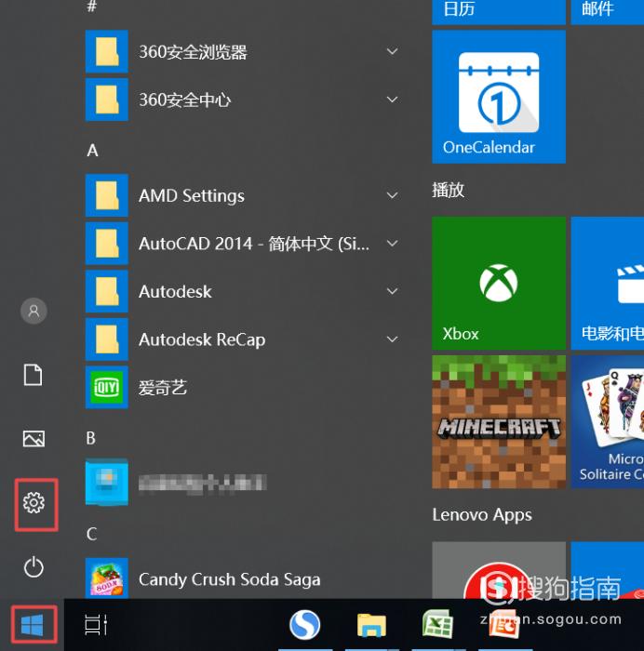Expand the Autodesk ReCap chevron
This screenshot has width=644, height=651.
tap(392, 339)
